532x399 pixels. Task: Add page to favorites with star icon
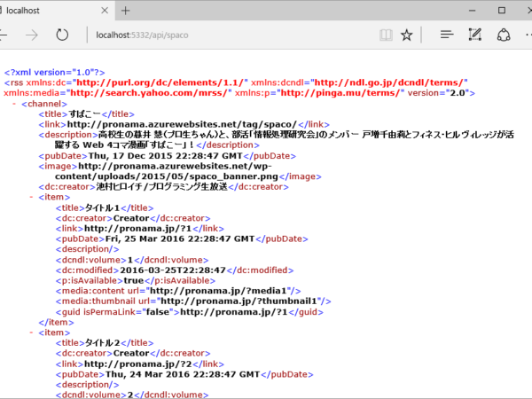coord(406,35)
